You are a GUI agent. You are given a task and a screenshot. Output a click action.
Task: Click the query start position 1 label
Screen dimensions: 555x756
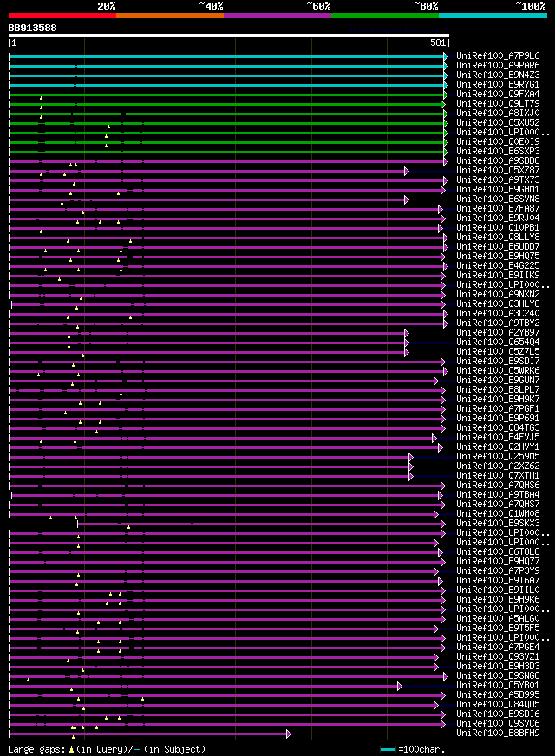[14, 42]
